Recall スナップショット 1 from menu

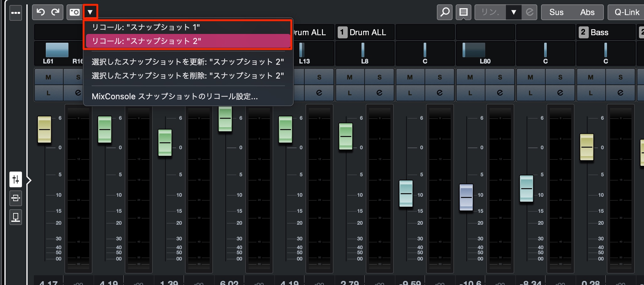click(188, 27)
